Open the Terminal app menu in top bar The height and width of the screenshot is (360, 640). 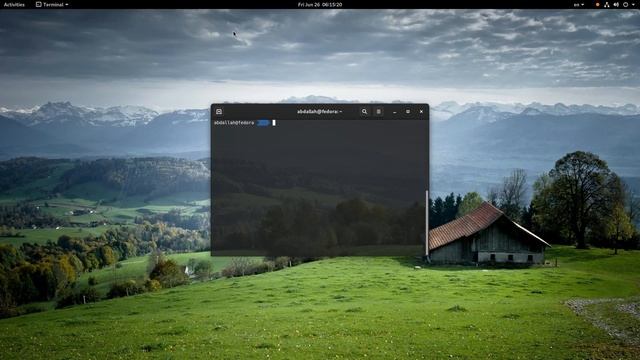click(x=52, y=4)
